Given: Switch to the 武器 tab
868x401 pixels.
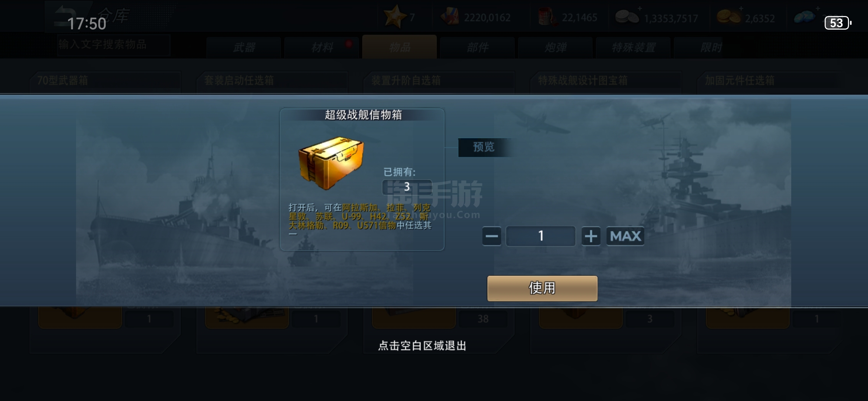Looking at the screenshot, I should [244, 48].
